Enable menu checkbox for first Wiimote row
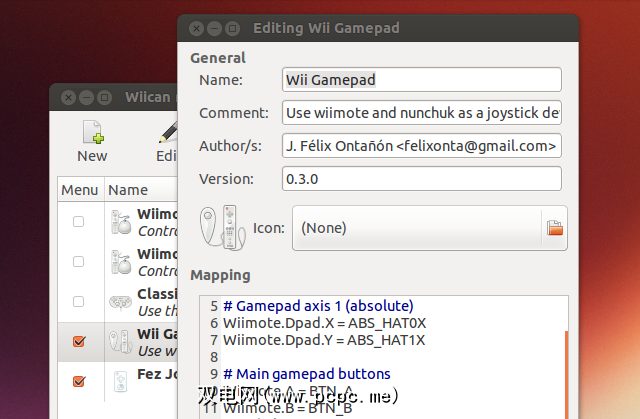This screenshot has height=419, width=640. [78, 222]
